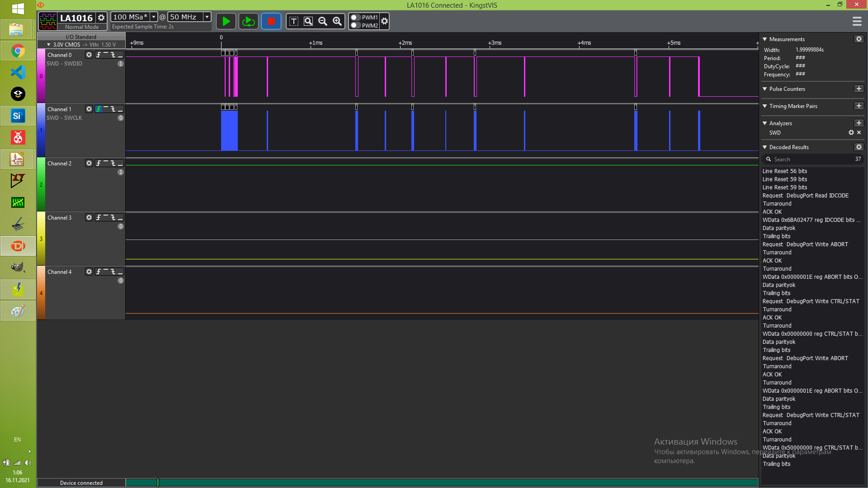The width and height of the screenshot is (868, 488).
Task: Focus the decoded results Search field
Action: coord(812,159)
